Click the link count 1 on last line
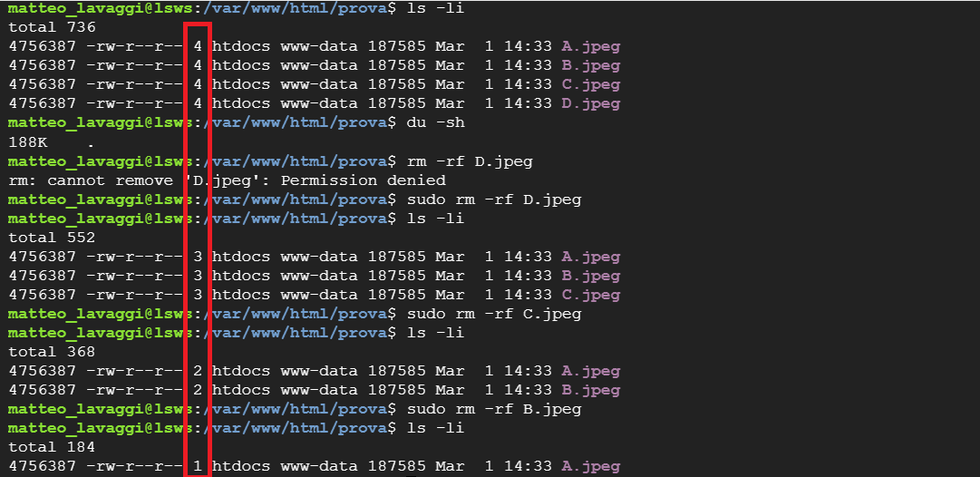 click(198, 466)
